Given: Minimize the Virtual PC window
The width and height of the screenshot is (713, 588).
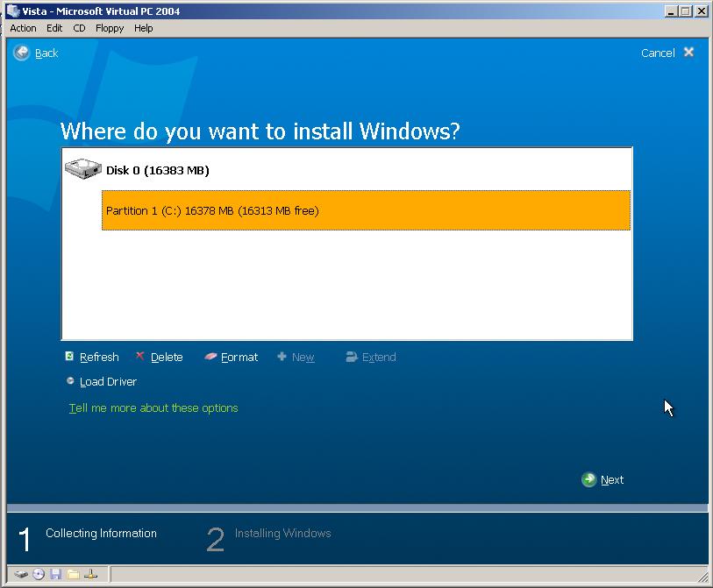Looking at the screenshot, I should (x=670, y=11).
